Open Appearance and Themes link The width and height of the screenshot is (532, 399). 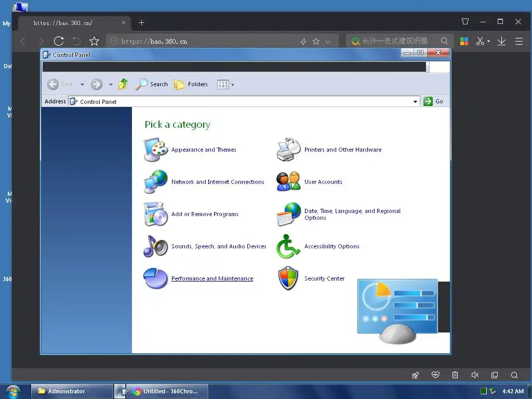204,150
